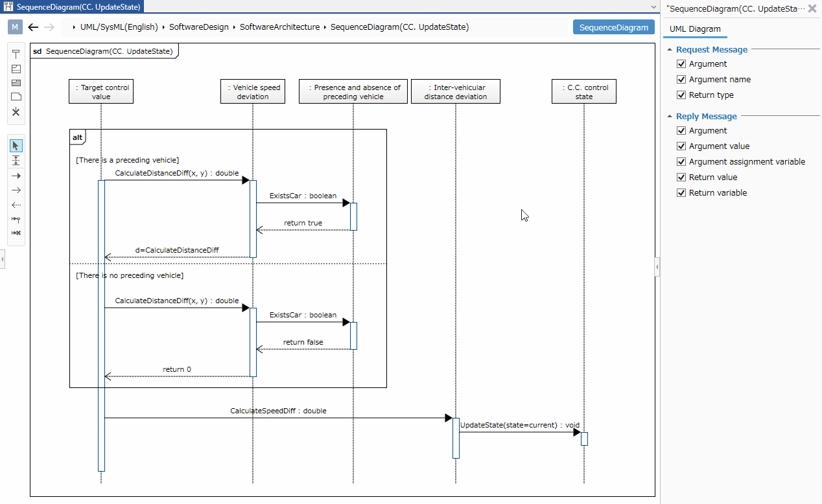Go to SoftwareArchitecture in breadcrumb

[280, 27]
